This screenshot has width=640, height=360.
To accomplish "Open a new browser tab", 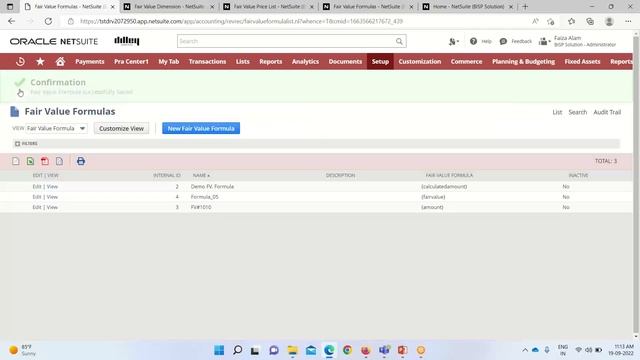I will click(525, 7).
